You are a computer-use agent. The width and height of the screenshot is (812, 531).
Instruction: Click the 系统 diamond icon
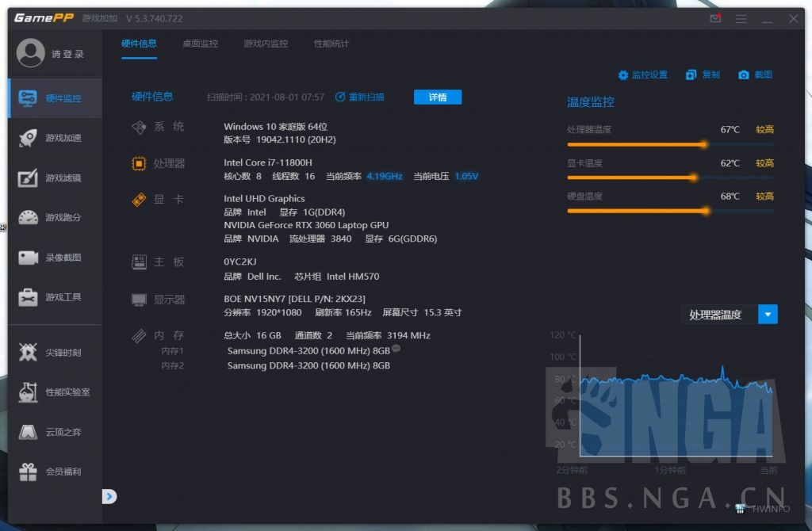click(139, 127)
